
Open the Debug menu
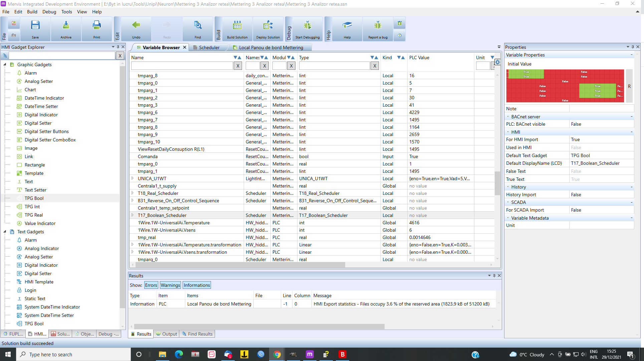[x=49, y=12]
